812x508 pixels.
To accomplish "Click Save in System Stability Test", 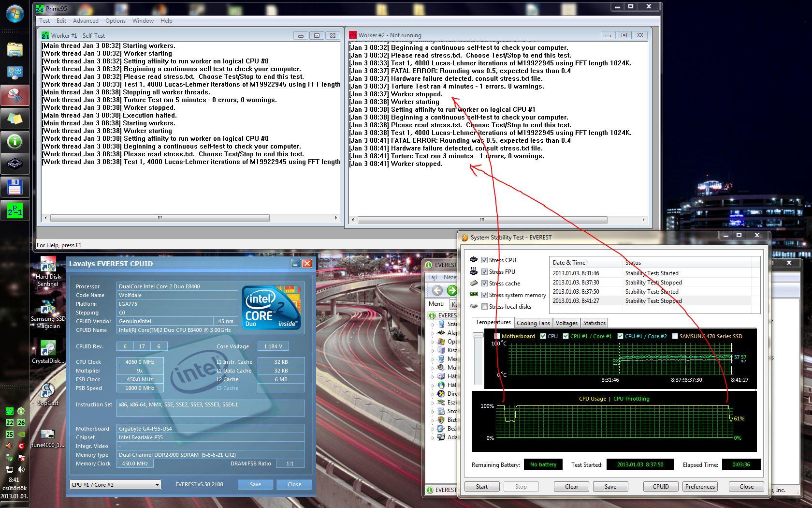I will coord(610,487).
